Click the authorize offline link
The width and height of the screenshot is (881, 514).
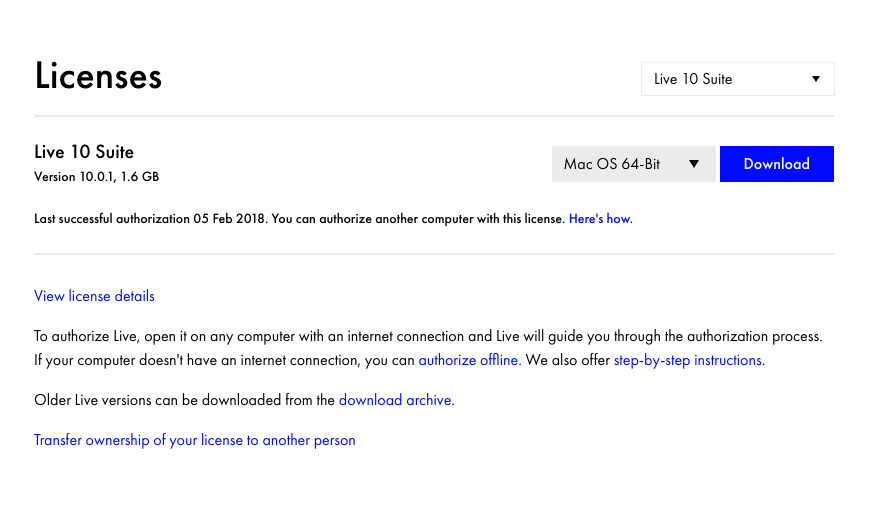pyautogui.click(x=468, y=360)
